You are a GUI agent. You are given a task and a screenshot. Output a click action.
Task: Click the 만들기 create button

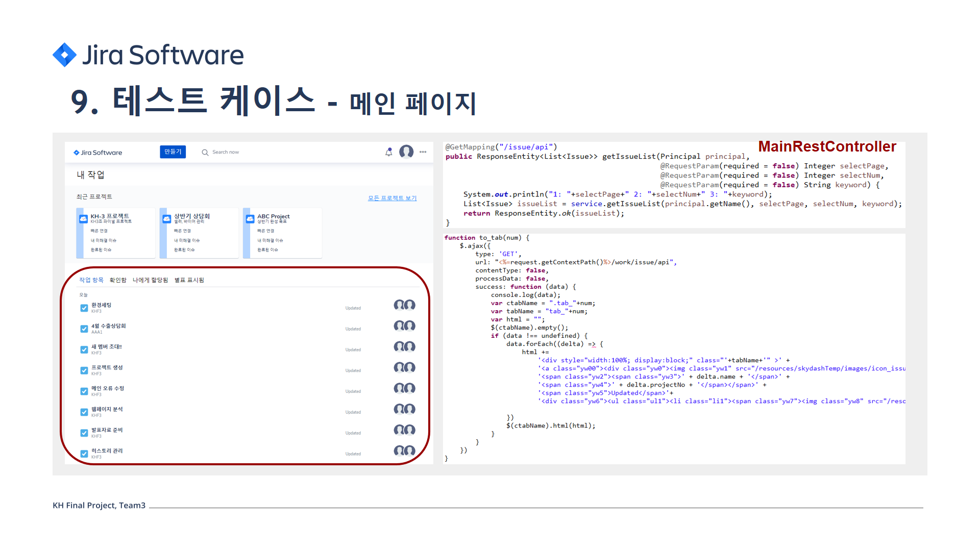tap(173, 152)
